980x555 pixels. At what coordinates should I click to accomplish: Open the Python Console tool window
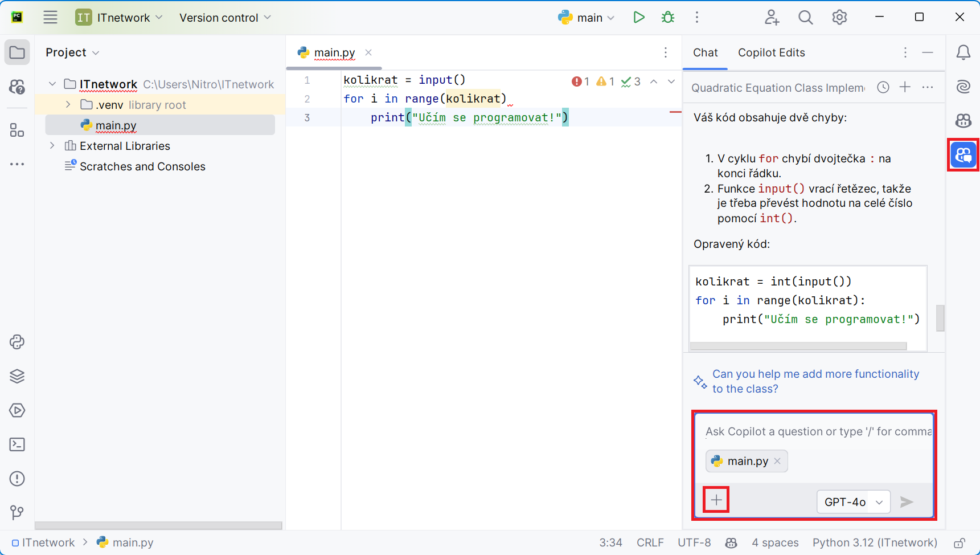click(17, 342)
